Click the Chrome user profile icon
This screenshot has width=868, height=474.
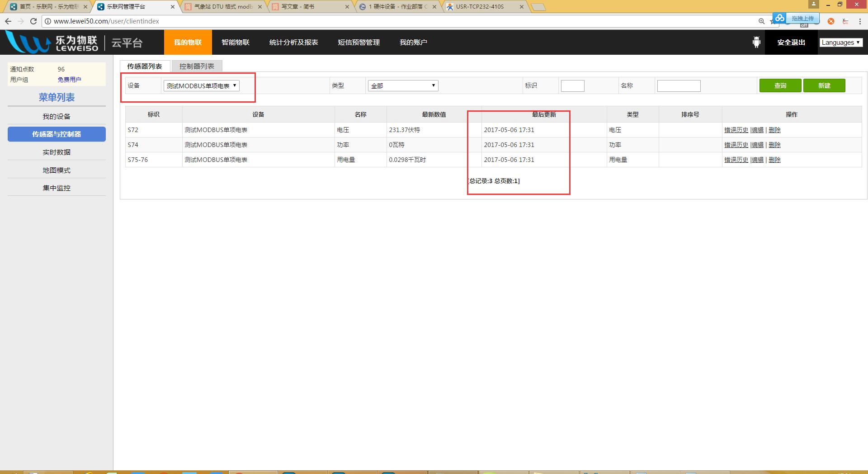click(813, 4)
